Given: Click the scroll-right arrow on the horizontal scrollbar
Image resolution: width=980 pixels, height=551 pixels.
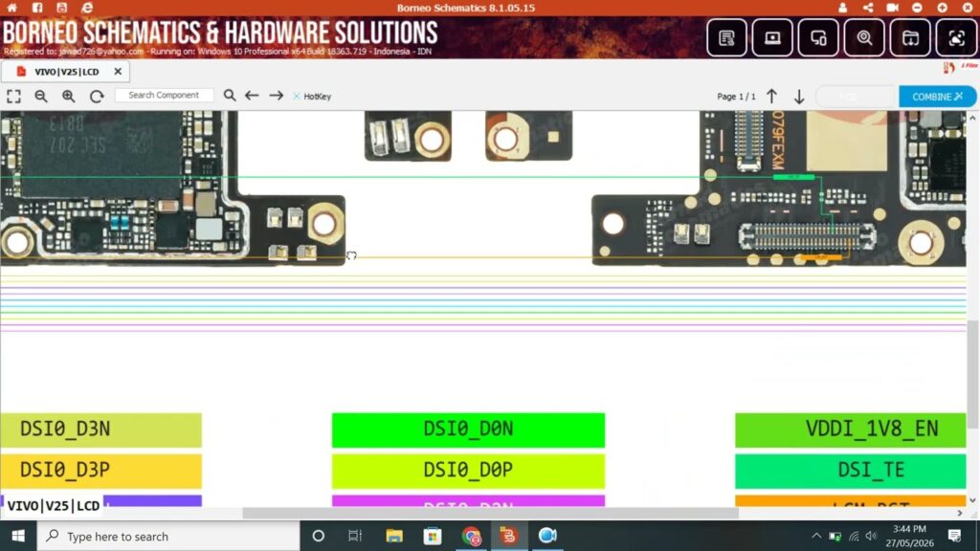Looking at the screenshot, I should click(x=959, y=513).
